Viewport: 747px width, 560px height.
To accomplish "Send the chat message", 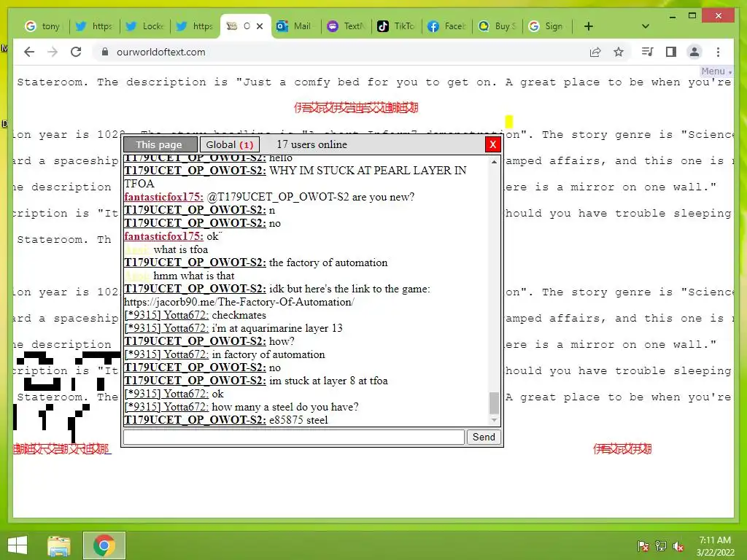I will click(484, 437).
